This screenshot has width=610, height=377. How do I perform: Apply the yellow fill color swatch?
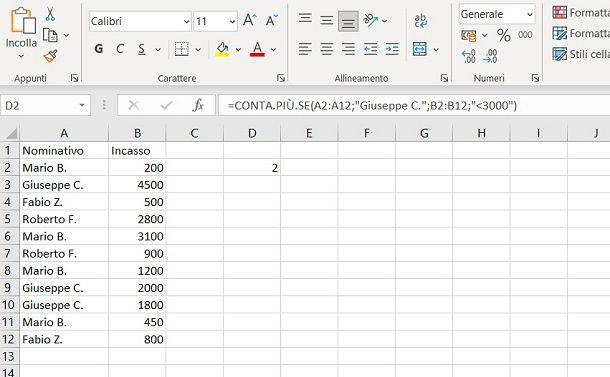[x=223, y=49]
